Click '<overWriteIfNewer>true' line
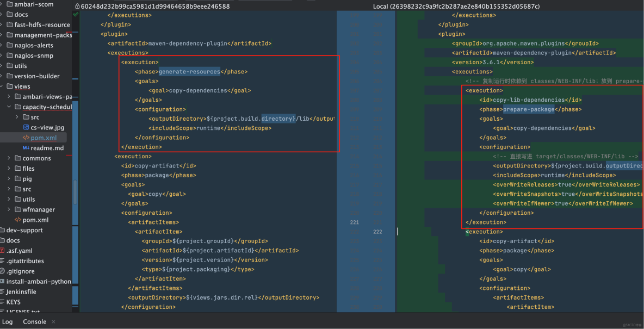This screenshot has width=644, height=329. tap(563, 203)
